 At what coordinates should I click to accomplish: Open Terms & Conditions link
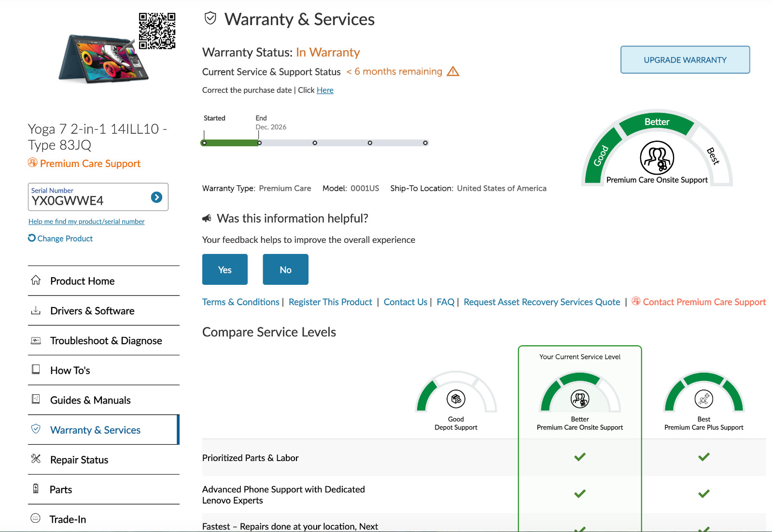[x=241, y=302]
